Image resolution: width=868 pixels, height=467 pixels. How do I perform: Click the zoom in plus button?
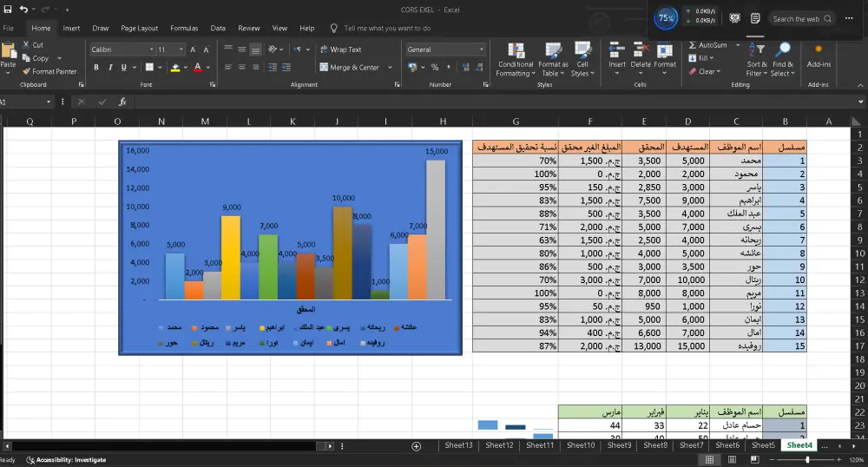coord(838,460)
